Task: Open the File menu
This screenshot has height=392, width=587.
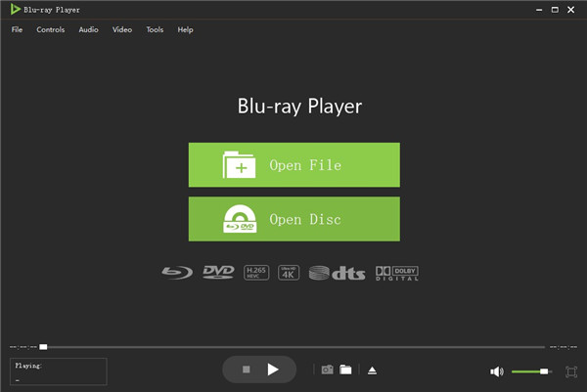Action: [17, 29]
